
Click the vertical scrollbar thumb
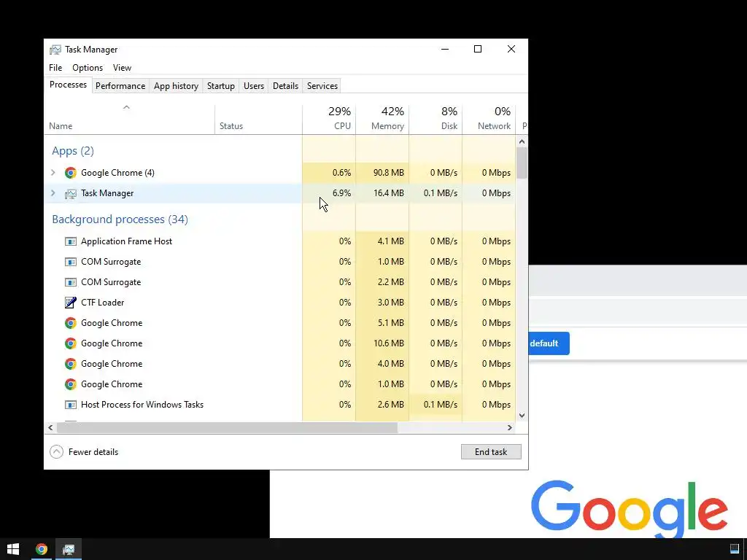click(522, 163)
